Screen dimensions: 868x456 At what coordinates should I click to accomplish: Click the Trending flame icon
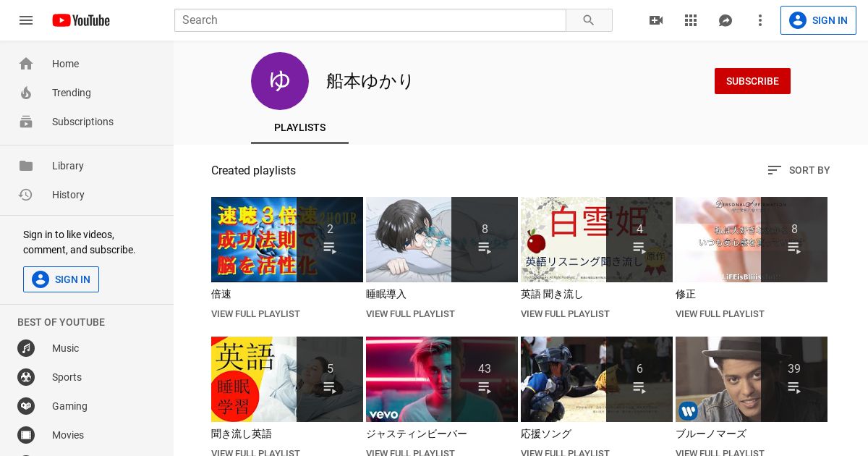(26, 93)
